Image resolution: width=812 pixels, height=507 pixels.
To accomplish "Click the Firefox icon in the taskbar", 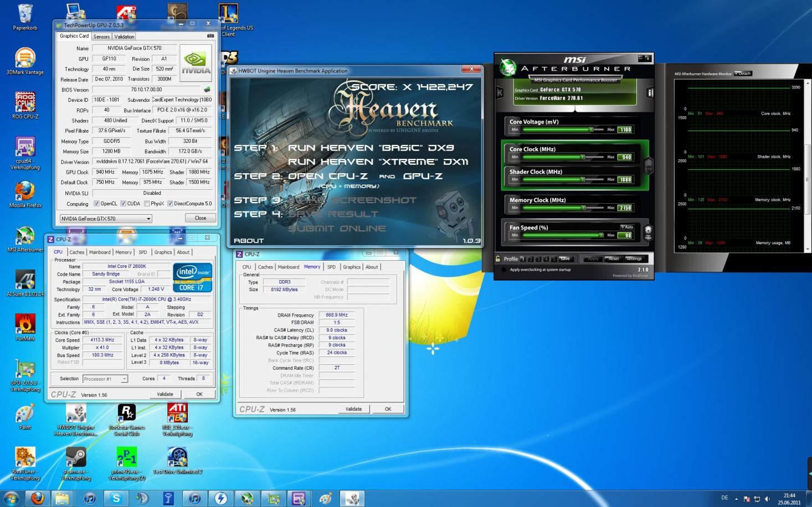I will pyautogui.click(x=37, y=498).
